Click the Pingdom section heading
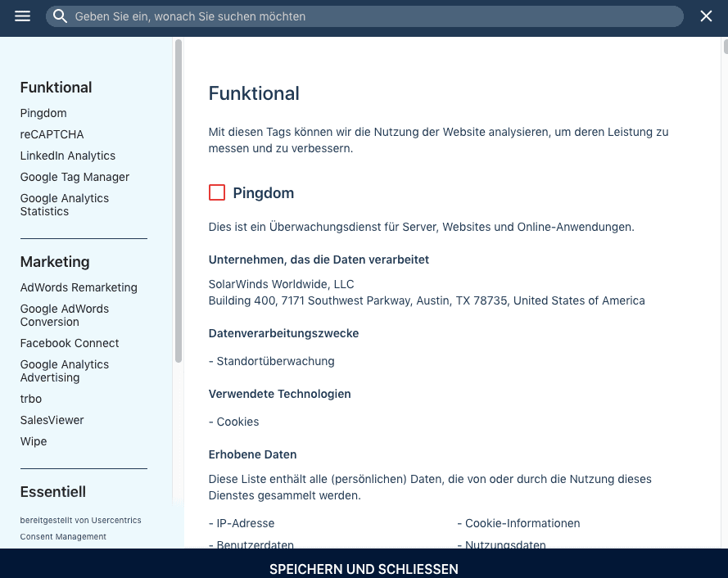 [x=263, y=192]
